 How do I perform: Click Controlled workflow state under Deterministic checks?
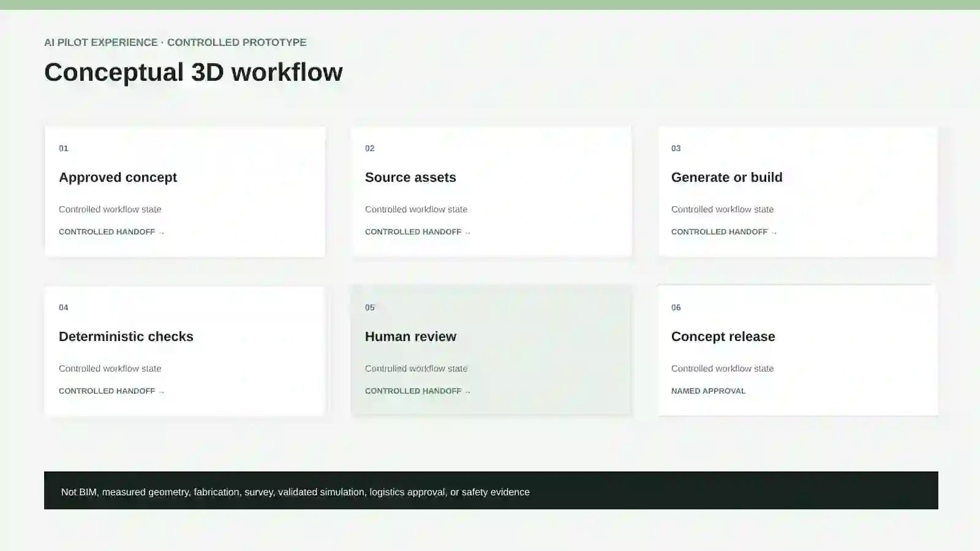110,369
